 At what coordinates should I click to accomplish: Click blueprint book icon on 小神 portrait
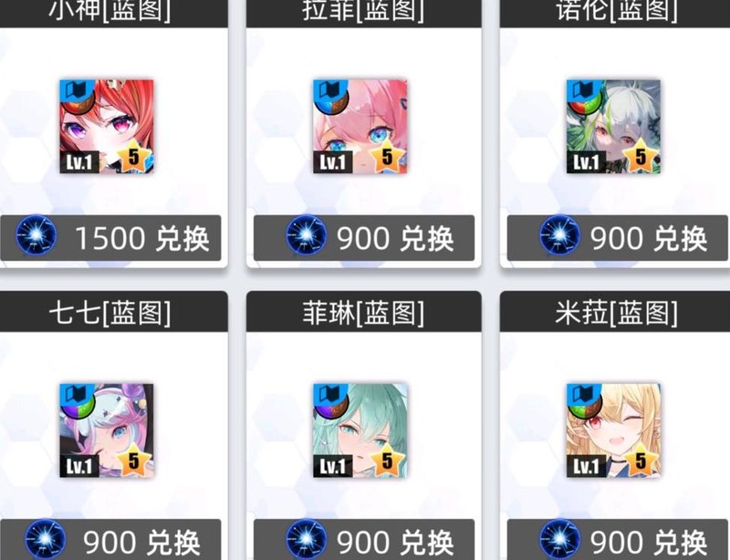(x=71, y=88)
